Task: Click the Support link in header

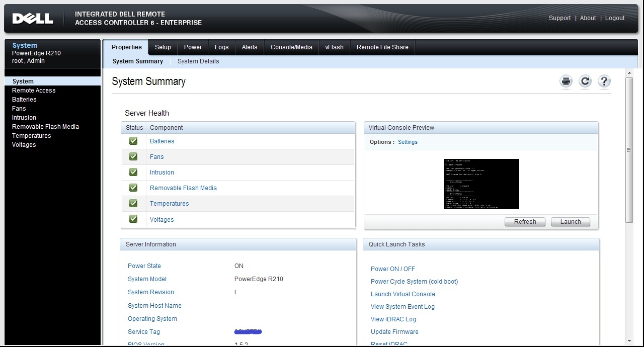Action: [559, 18]
